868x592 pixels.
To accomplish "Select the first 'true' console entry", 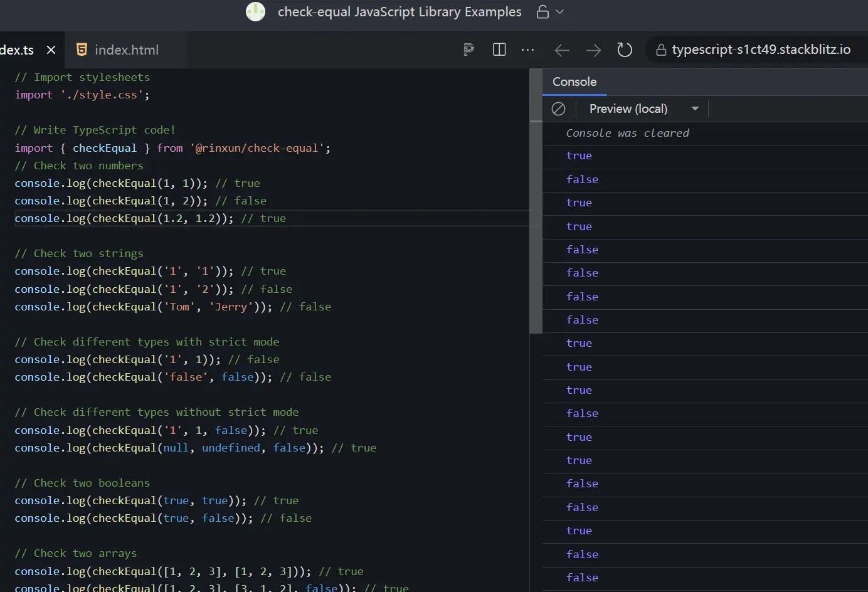I will coord(578,156).
